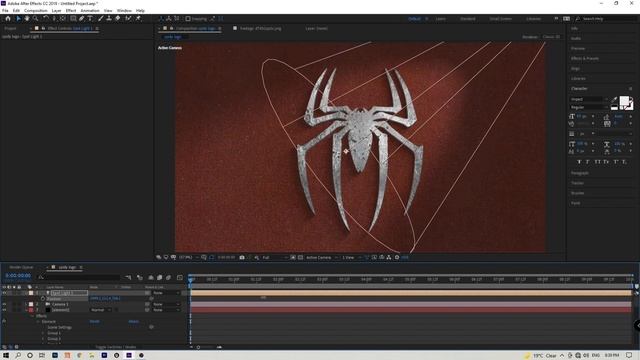Open the File menu
Screen dimensions: 640x360
tap(5, 10)
